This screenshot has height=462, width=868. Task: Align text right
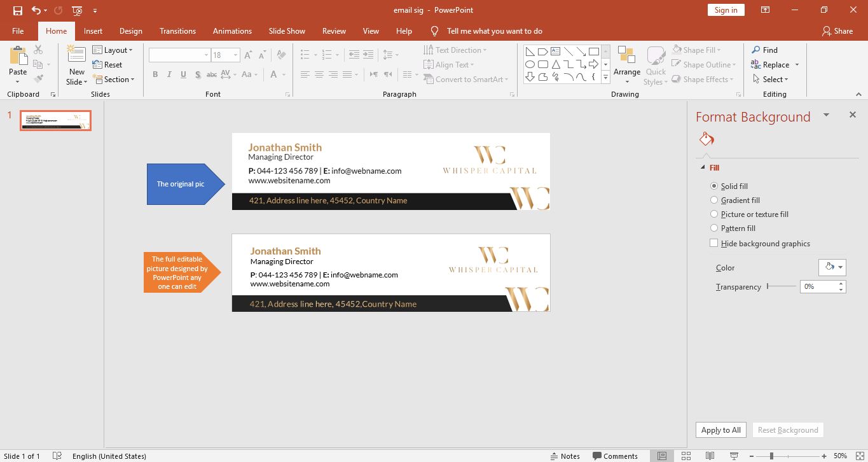coord(333,74)
